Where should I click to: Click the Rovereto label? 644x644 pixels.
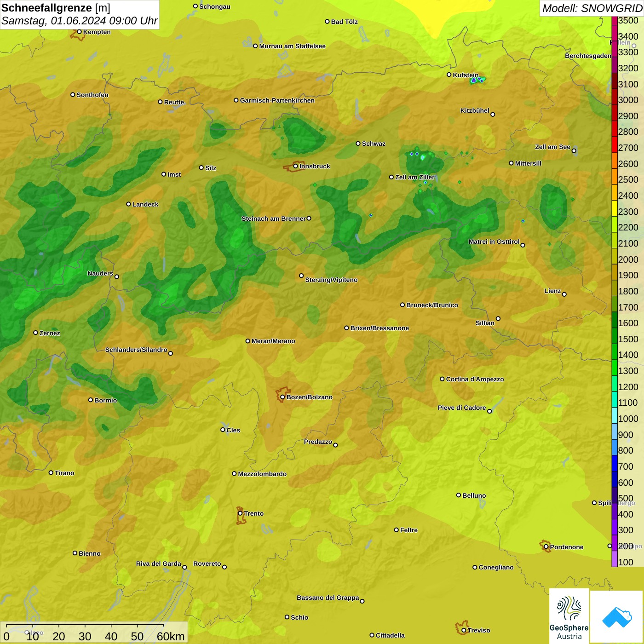click(x=207, y=563)
